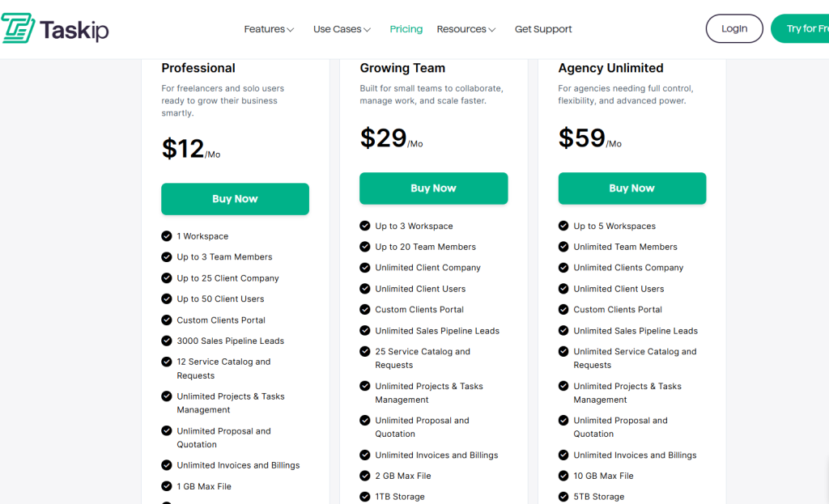Open the Use Cases dropdown
The width and height of the screenshot is (829, 504).
click(x=342, y=29)
